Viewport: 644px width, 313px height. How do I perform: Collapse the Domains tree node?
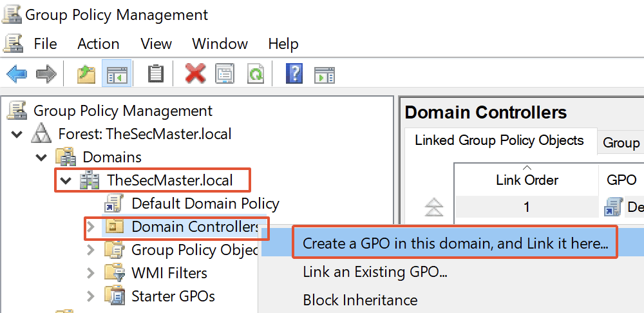coord(41,157)
